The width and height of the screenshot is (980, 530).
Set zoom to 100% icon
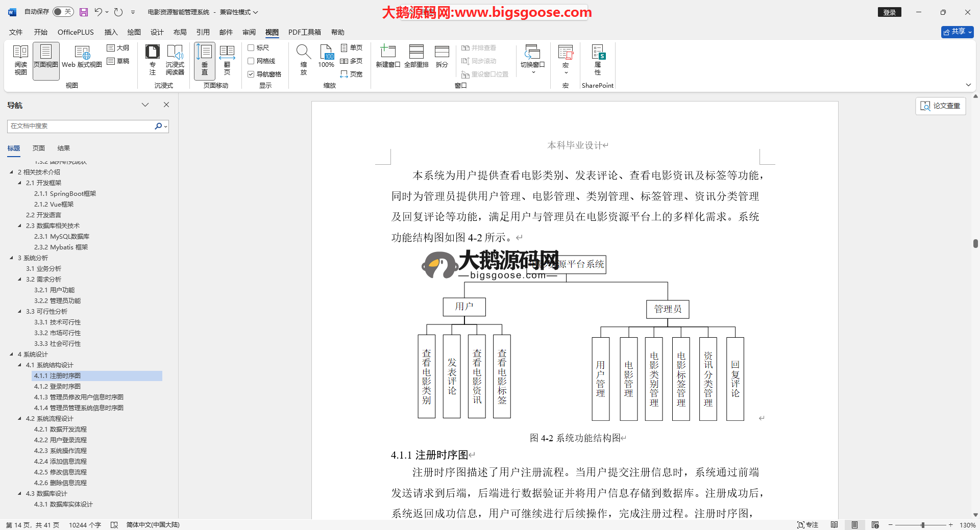[326, 56]
